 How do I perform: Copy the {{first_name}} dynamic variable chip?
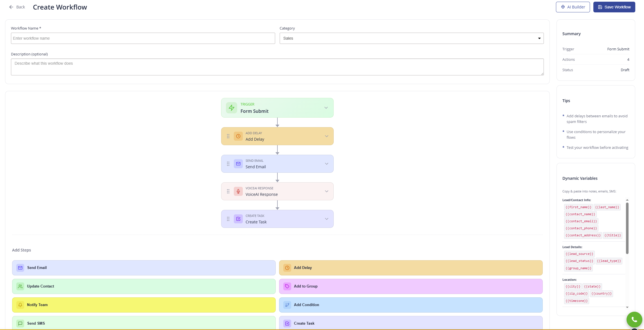(579, 207)
